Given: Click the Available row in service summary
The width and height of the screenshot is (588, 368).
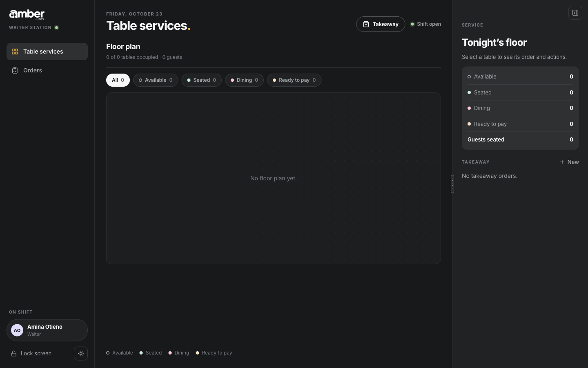Looking at the screenshot, I should (520, 76).
